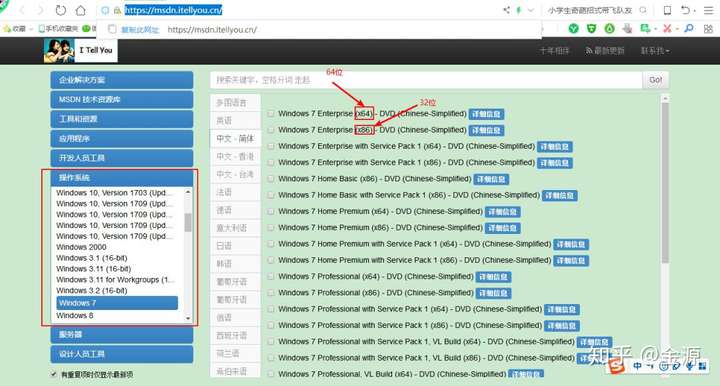The width and height of the screenshot is (720, 386).
Task: Click the product list vertical scrollbar
Action: (665, 184)
